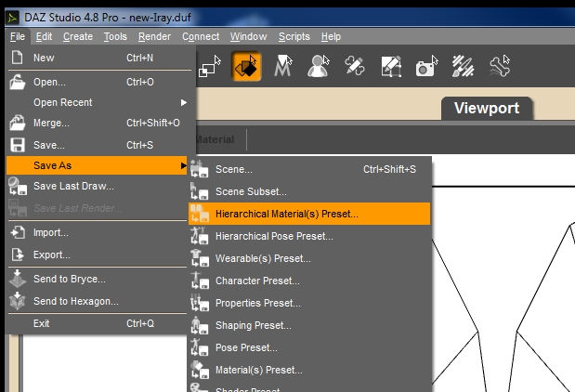Open the Help menu
The image size is (575, 392).
(x=331, y=36)
